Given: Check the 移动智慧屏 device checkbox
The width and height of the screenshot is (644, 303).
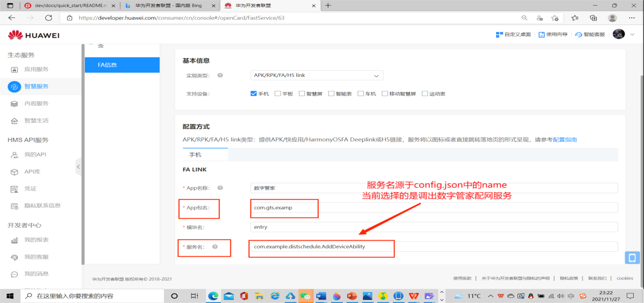Looking at the screenshot, I should (385, 94).
